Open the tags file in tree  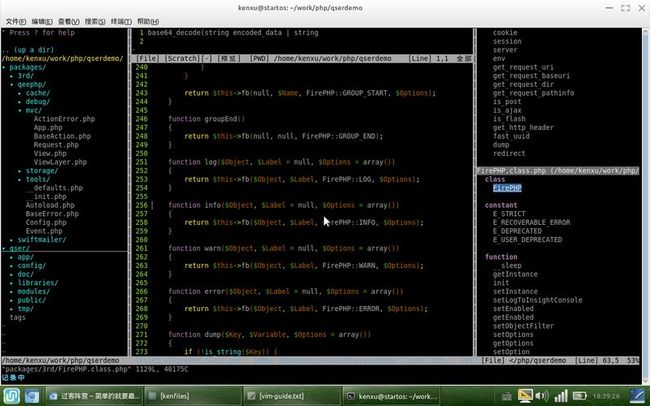(x=17, y=317)
